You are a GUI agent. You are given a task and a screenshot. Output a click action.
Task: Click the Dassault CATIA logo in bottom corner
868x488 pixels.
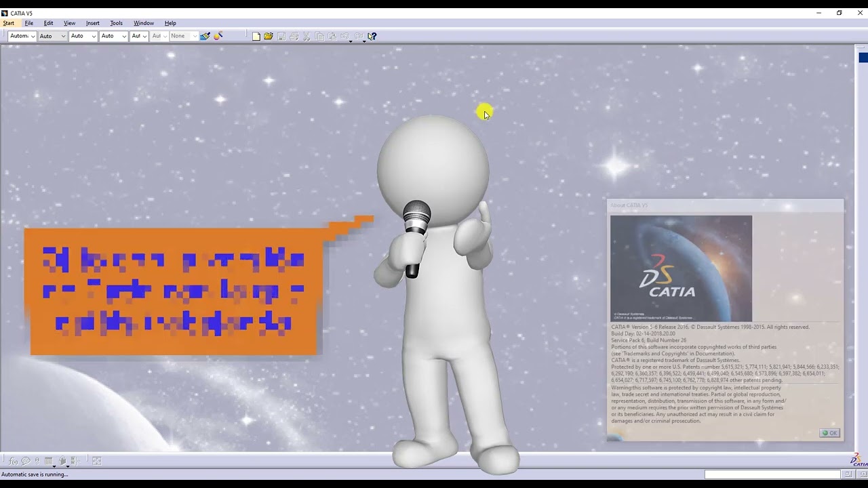(859, 460)
